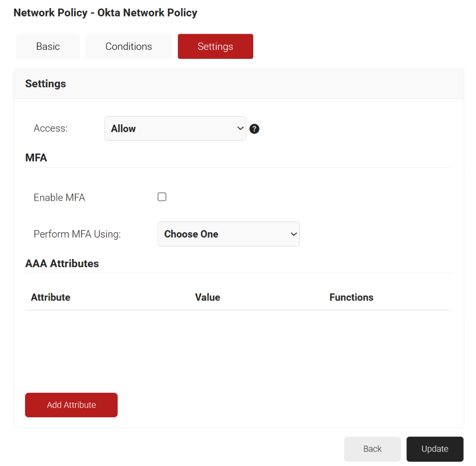The height and width of the screenshot is (466, 476).
Task: Click the Attribute column header
Action: (51, 297)
